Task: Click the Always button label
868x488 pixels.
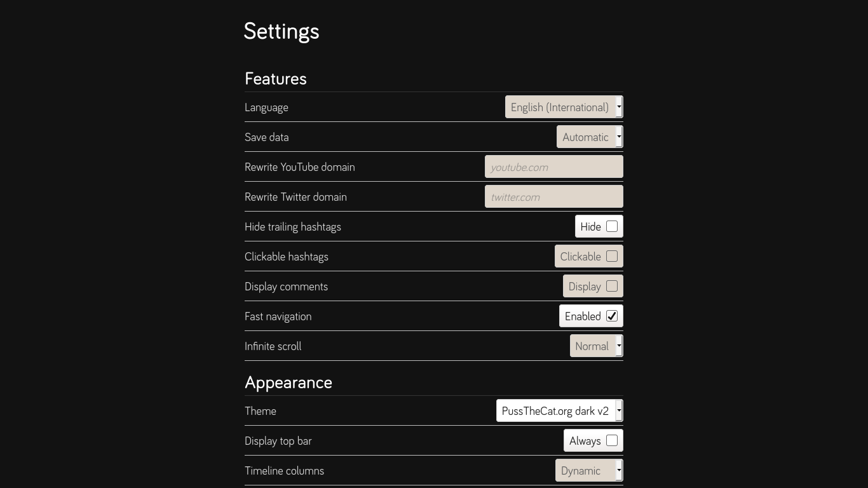Action: (x=585, y=441)
